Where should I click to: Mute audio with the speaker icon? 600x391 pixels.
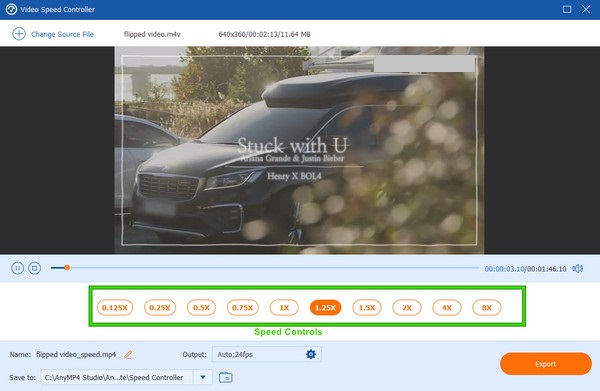coord(577,269)
